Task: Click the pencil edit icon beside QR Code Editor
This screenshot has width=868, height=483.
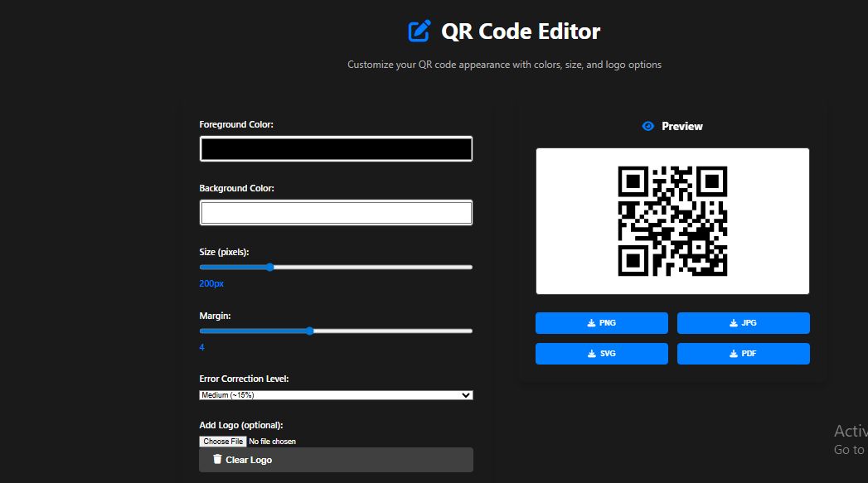Action: [419, 31]
